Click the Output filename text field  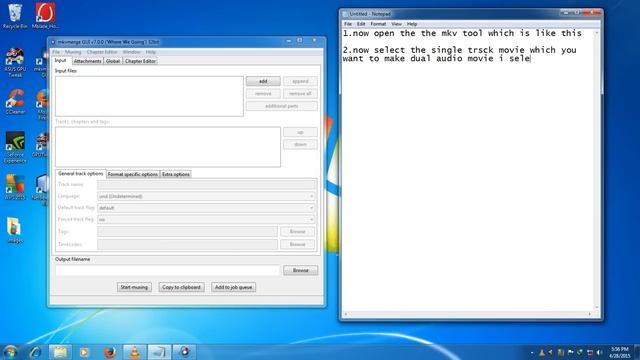(x=168, y=270)
